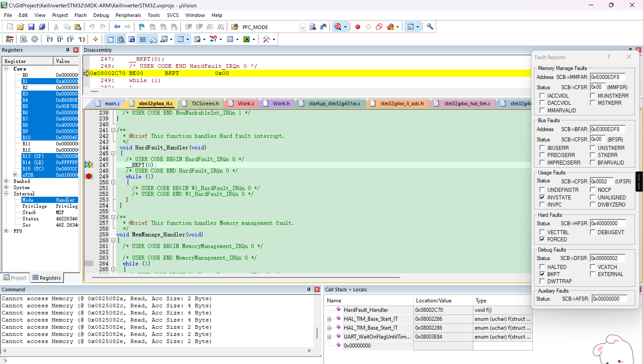Image resolution: width=643 pixels, height=364 pixels.
Task: Click the Insert/Remove Breakpoint red dot icon
Action: coord(357,27)
